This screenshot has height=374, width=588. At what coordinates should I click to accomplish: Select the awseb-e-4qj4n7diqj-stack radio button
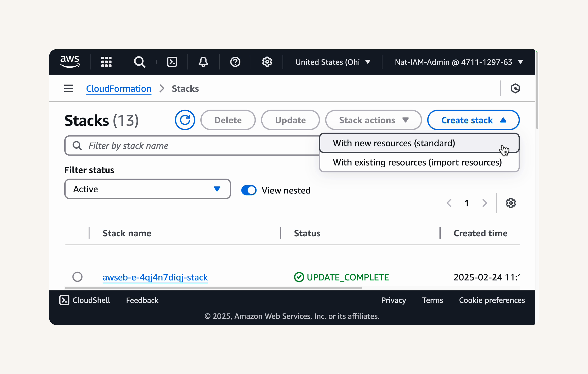[77, 277]
